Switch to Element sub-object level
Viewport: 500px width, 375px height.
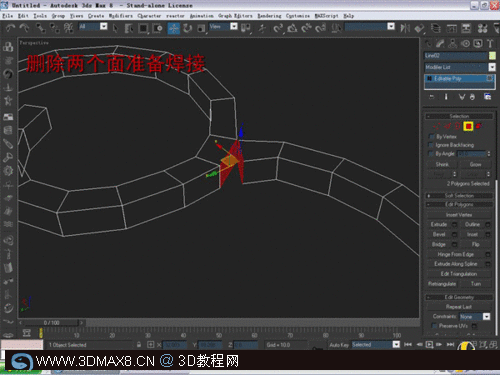pos(479,126)
